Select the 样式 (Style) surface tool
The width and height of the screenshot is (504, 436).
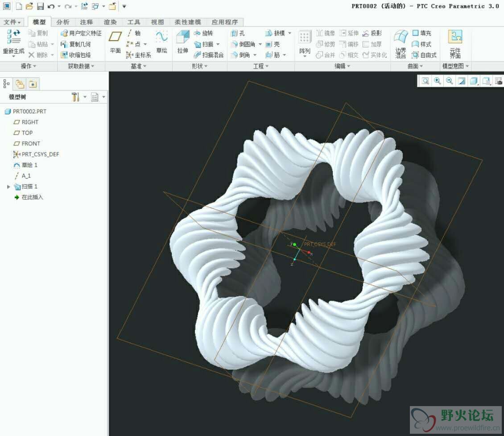click(422, 44)
